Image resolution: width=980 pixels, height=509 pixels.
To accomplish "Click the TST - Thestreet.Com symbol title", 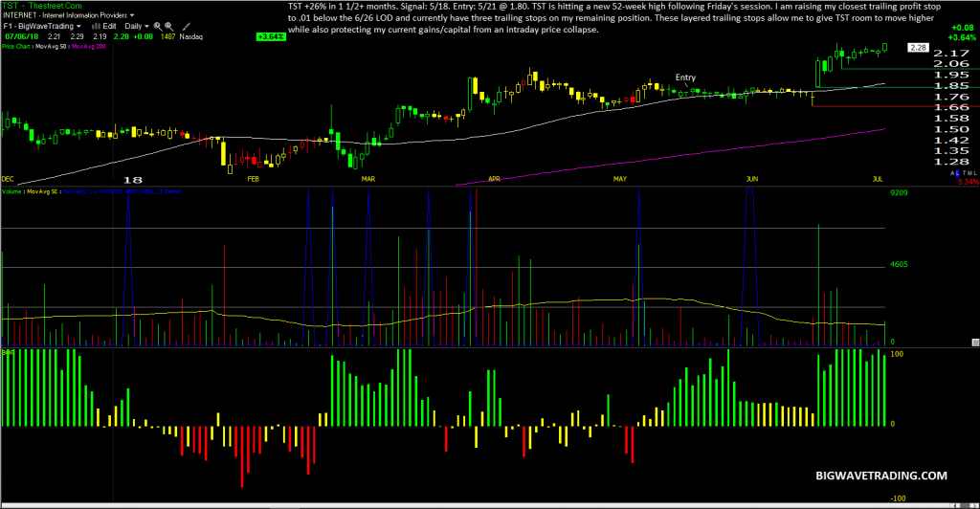I will point(42,6).
